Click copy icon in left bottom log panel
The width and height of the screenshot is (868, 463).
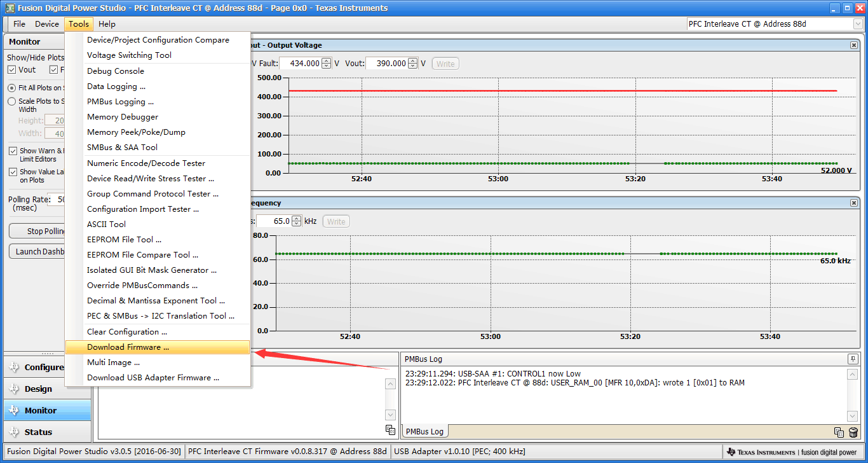point(391,430)
